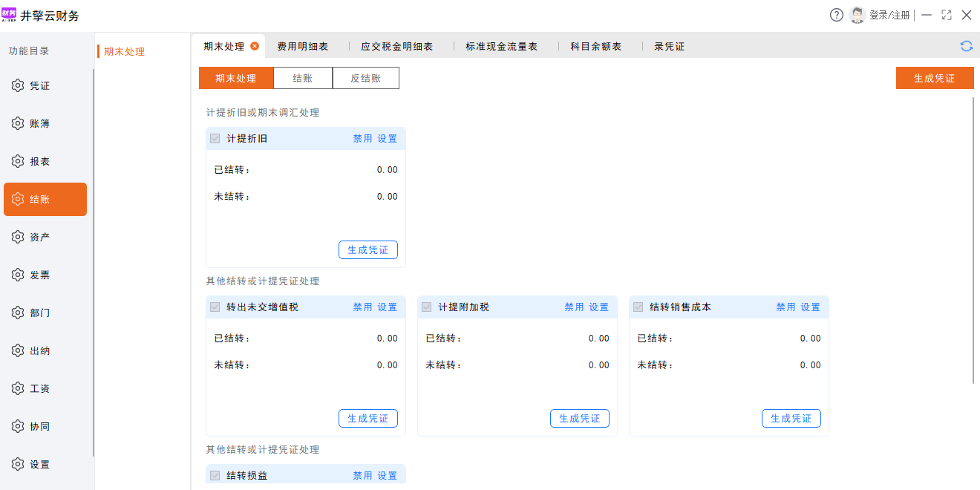Toggle the 转出未交增值税 checkbox
Screen dimensions: 980x490
pos(215,307)
